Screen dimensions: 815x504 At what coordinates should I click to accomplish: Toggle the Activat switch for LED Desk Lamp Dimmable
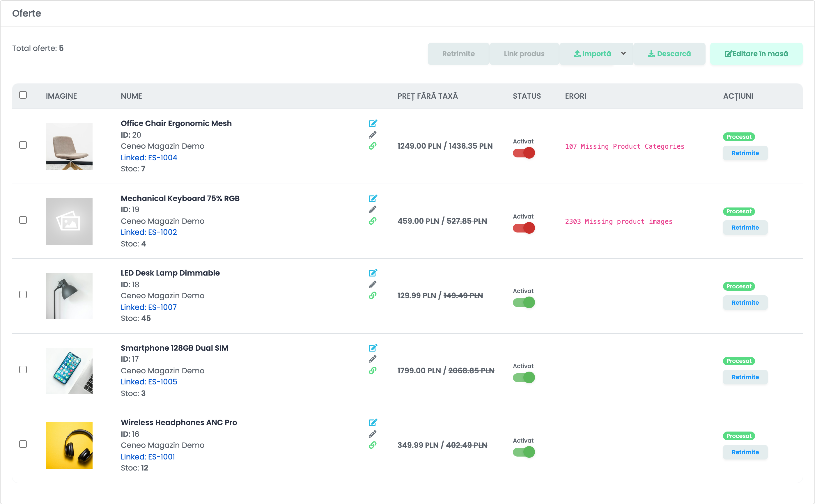click(x=524, y=303)
